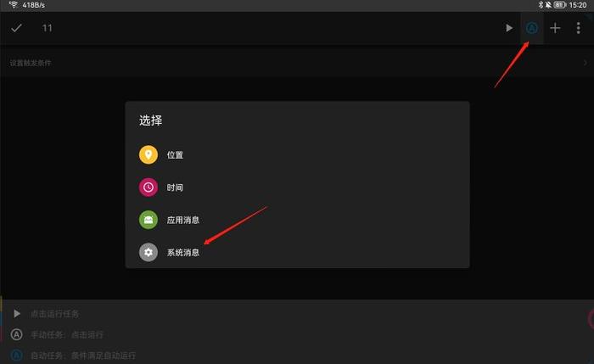
Task: Tap the WiFi status icon
Action: pos(14,4)
